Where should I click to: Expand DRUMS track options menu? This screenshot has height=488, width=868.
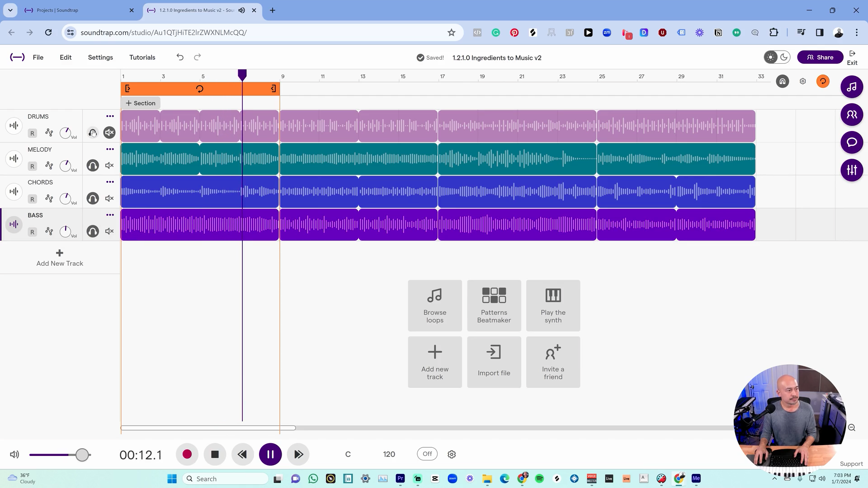pyautogui.click(x=110, y=116)
